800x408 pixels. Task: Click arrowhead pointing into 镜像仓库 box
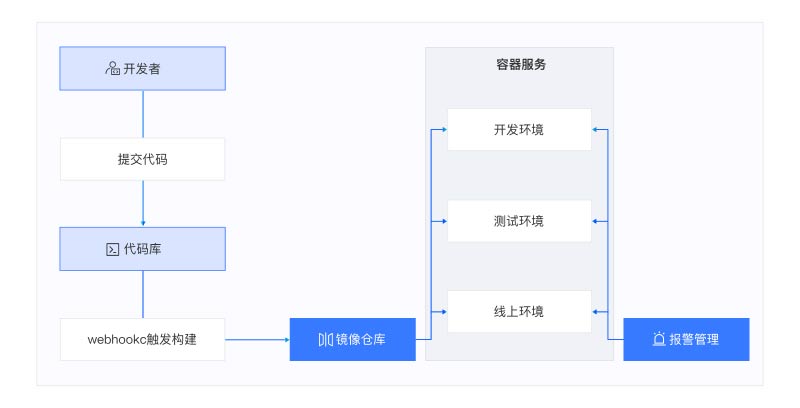click(285, 340)
